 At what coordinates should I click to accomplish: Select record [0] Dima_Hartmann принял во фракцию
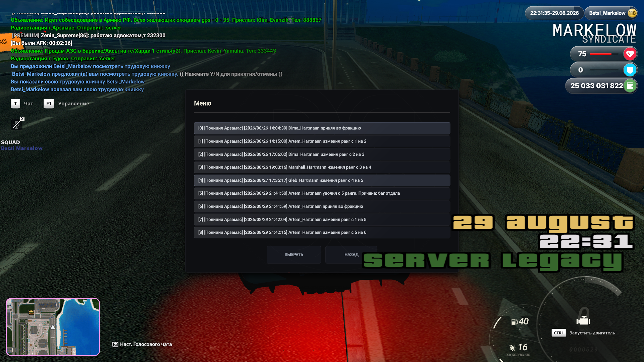point(322,128)
